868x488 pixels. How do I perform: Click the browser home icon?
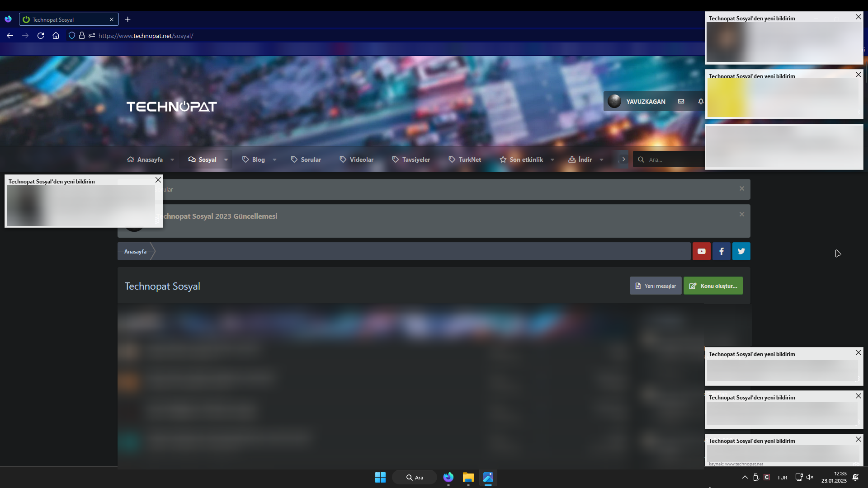click(56, 36)
